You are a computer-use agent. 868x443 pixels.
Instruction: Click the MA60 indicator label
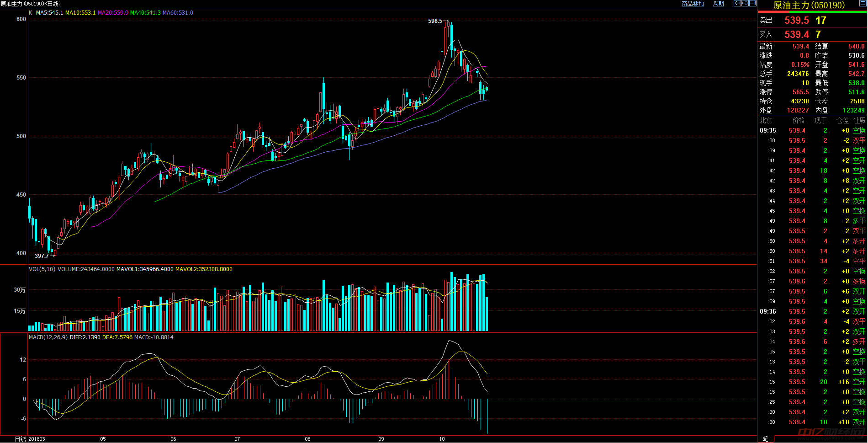click(178, 13)
